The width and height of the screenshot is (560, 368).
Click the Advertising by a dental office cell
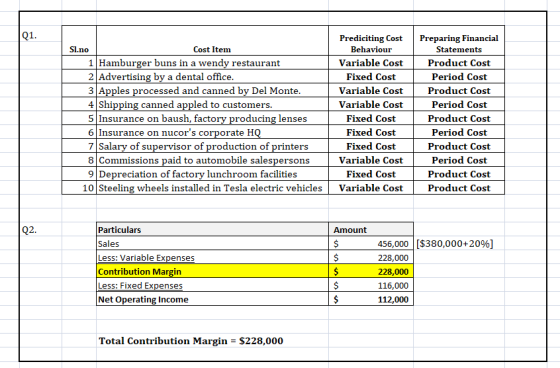click(212, 77)
